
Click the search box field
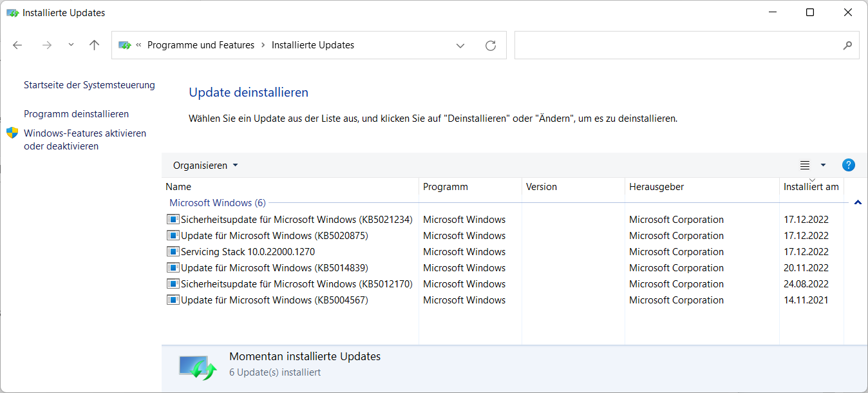coord(686,46)
